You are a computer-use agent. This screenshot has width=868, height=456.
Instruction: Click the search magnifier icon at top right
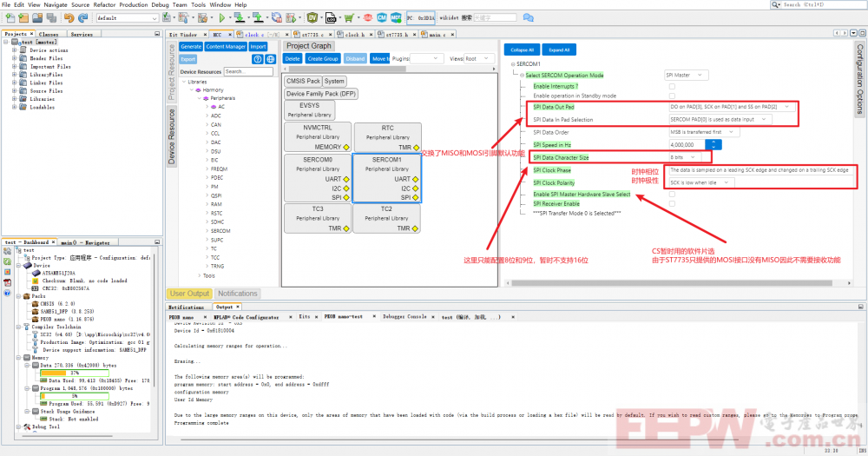(x=775, y=4)
